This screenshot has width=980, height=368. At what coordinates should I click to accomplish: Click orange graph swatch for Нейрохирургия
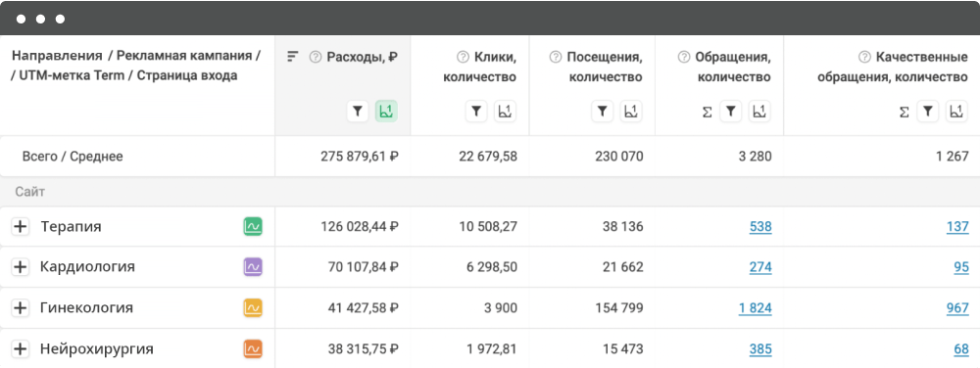(253, 348)
